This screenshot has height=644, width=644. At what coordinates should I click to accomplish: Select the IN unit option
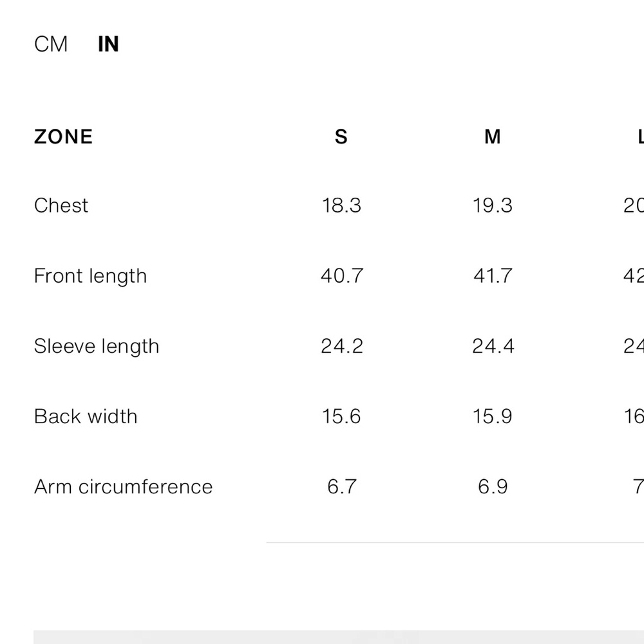pos(108,44)
